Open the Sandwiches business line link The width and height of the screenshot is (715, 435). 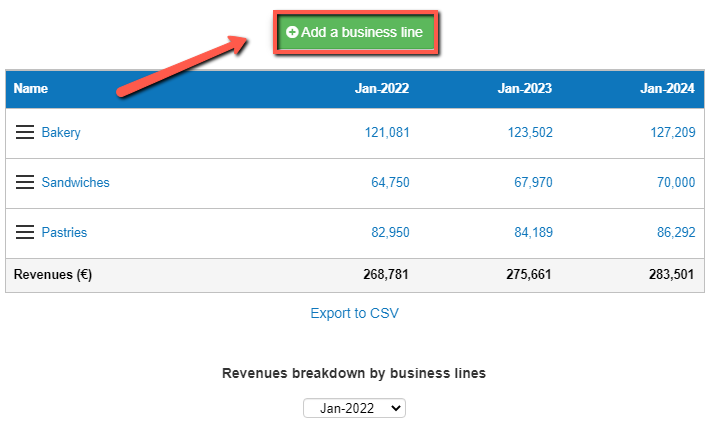(75, 182)
